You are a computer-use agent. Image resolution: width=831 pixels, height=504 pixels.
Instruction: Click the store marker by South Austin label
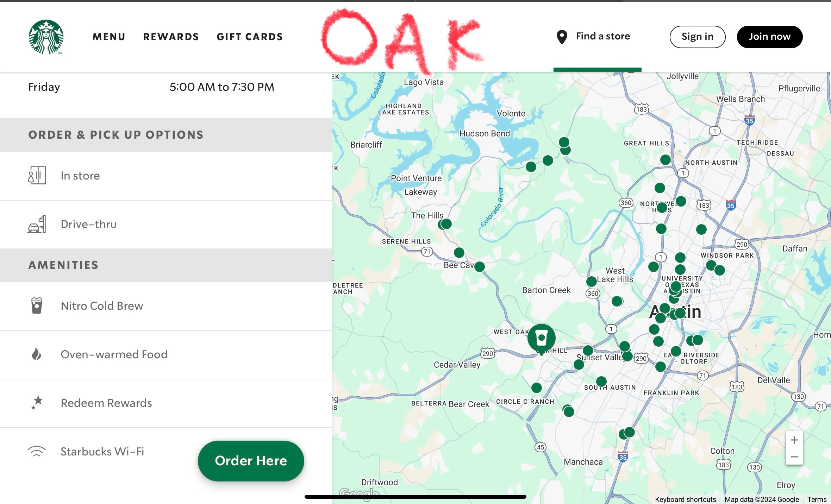pos(601,382)
